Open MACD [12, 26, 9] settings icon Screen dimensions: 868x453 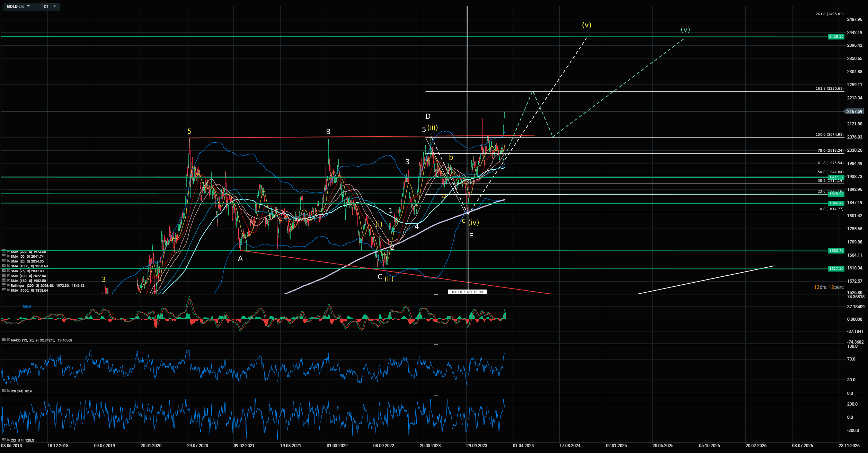[3, 340]
